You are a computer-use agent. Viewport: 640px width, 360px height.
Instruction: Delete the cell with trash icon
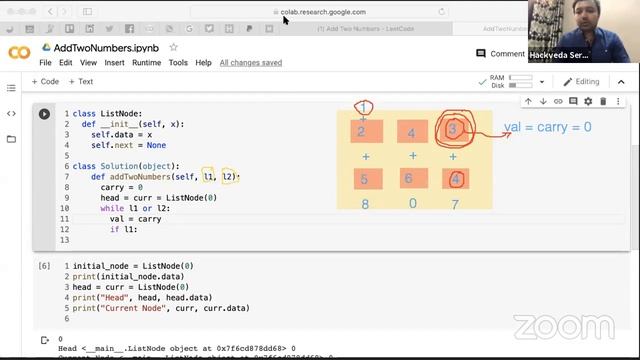click(x=603, y=101)
